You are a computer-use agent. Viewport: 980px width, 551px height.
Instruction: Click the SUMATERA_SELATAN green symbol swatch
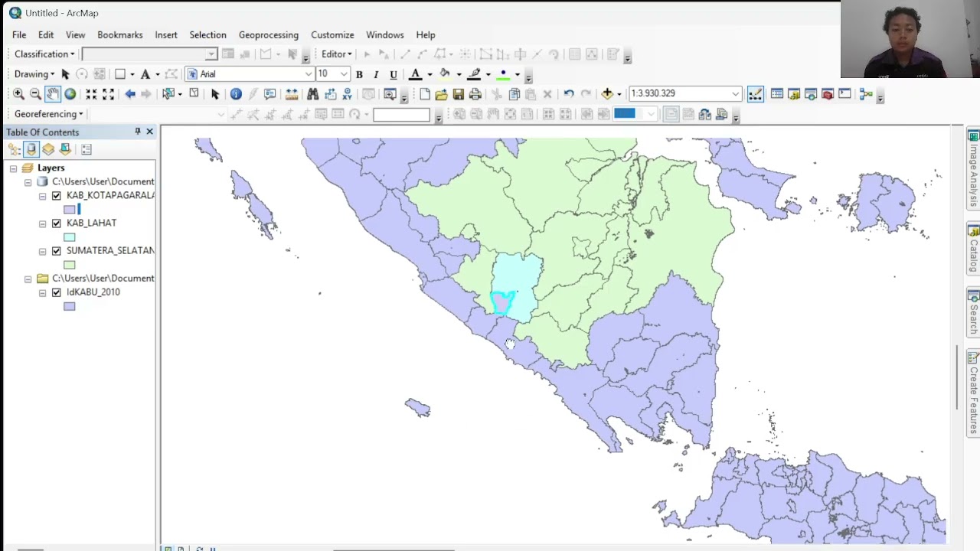[x=70, y=265]
